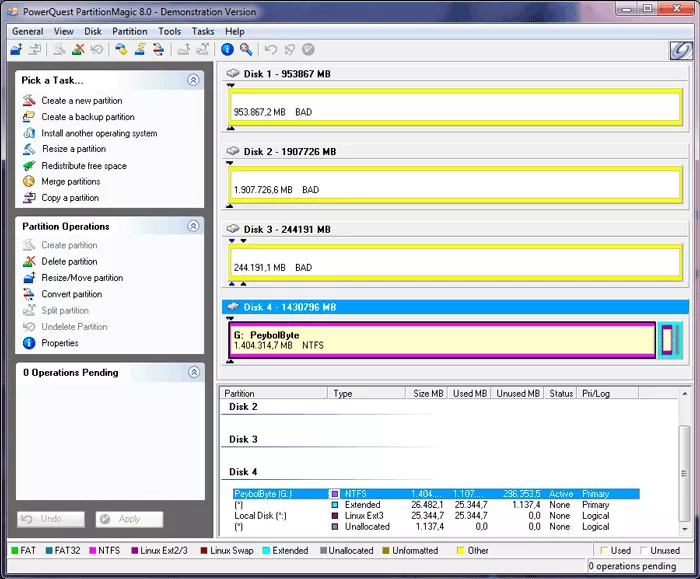Click the Convert partition toolbar icon
The image size is (700, 579).
pyautogui.click(x=158, y=50)
